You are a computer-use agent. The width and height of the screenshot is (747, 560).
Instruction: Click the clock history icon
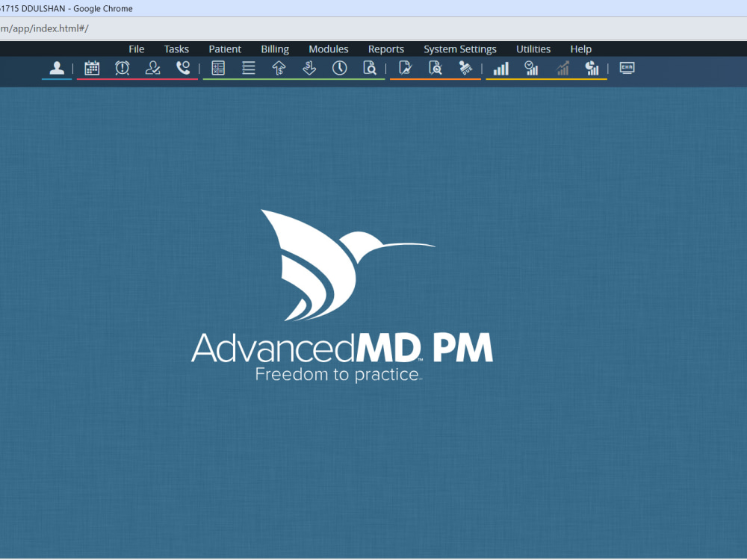tap(340, 68)
